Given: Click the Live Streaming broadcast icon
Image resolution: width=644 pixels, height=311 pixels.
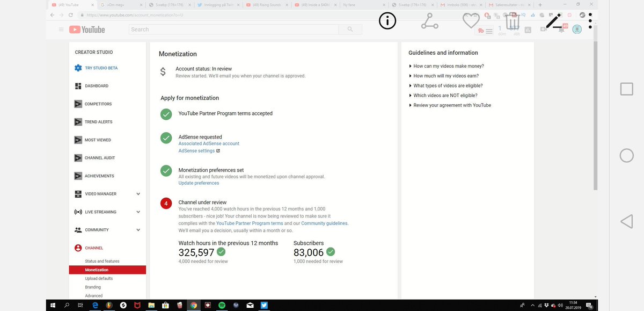Looking at the screenshot, I should point(78,212).
